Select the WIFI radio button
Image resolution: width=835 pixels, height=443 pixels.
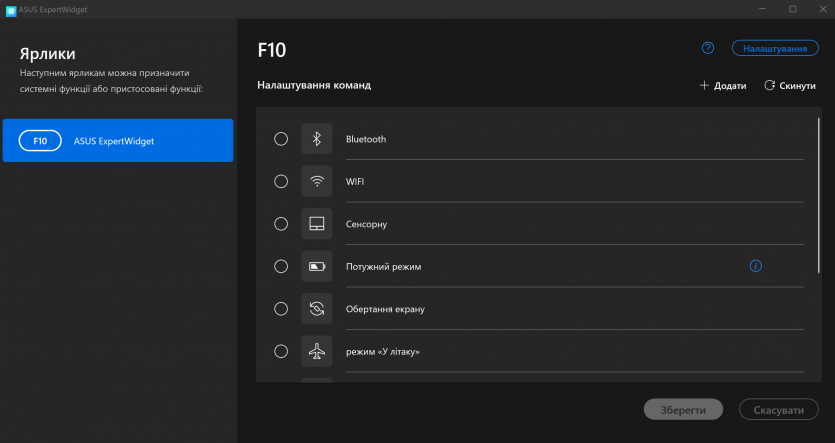(281, 182)
